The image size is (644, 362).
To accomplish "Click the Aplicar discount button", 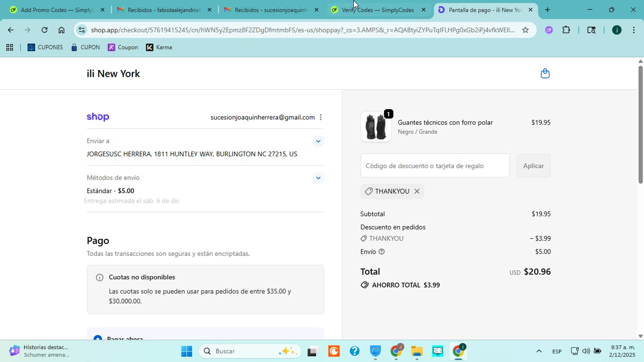I will pos(533,166).
